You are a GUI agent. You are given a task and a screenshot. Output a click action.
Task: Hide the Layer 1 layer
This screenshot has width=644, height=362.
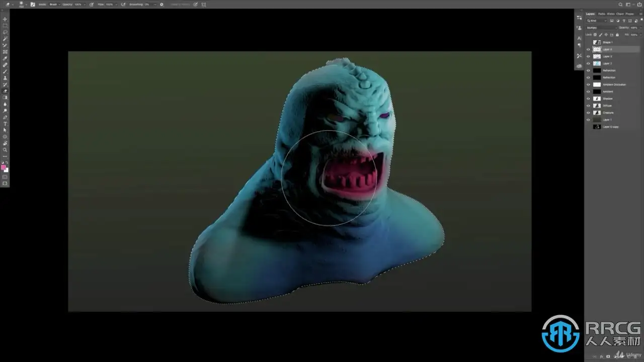point(588,120)
